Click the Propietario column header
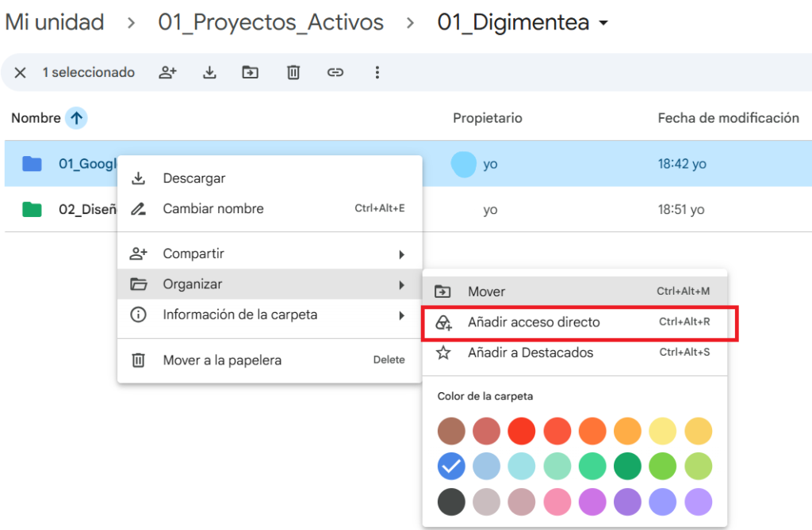 pos(488,119)
